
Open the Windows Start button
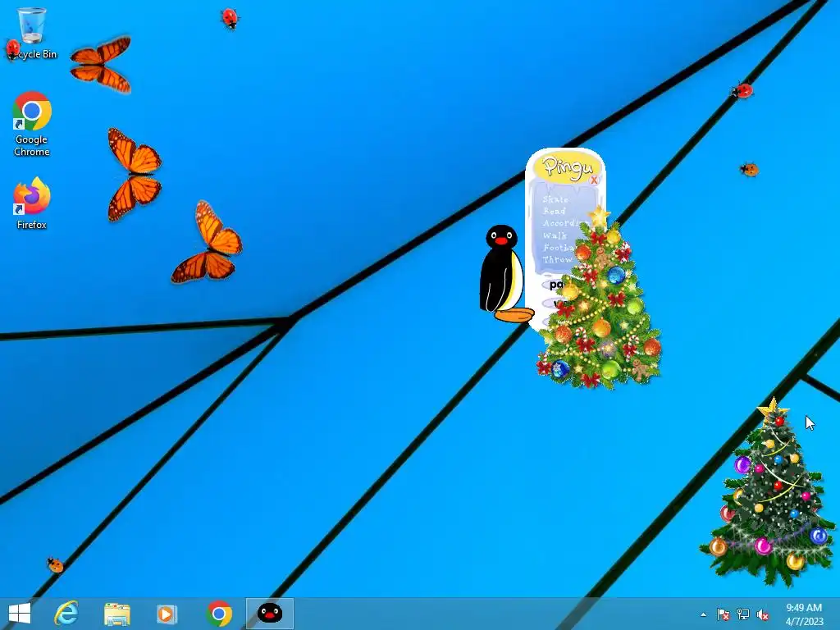[20, 614]
